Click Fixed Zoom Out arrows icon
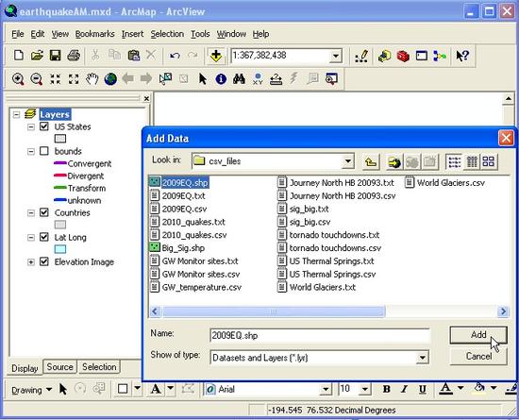This screenshot has height=420, width=519. (74, 79)
